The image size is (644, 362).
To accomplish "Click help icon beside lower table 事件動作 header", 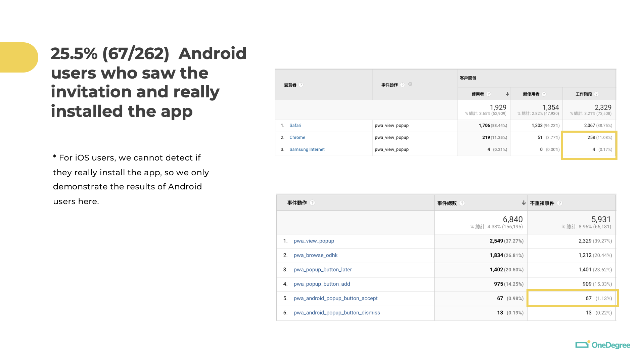I will pos(312,203).
